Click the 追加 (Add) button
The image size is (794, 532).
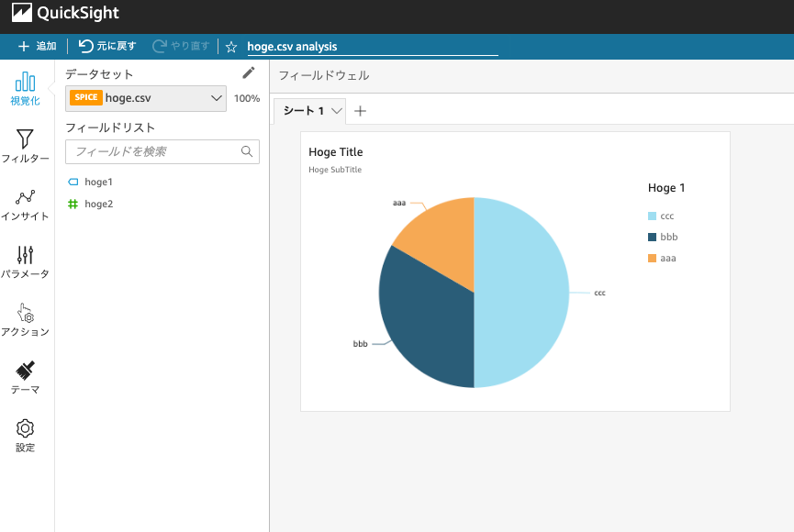[x=37, y=46]
